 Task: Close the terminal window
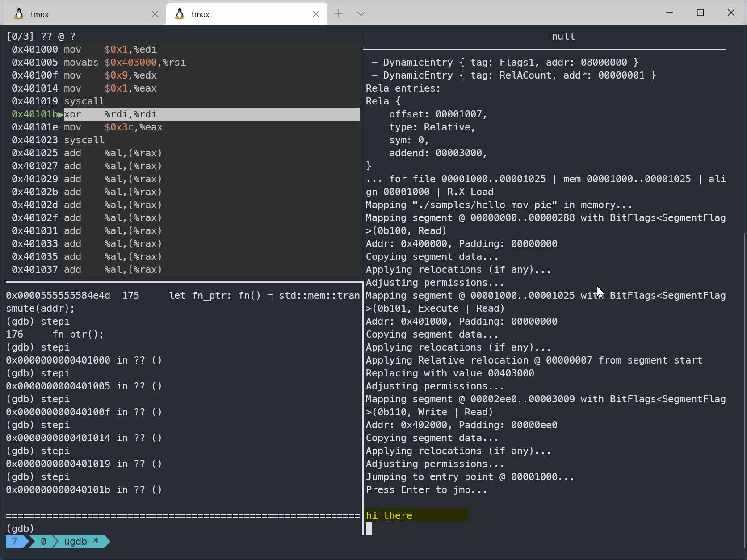[731, 13]
